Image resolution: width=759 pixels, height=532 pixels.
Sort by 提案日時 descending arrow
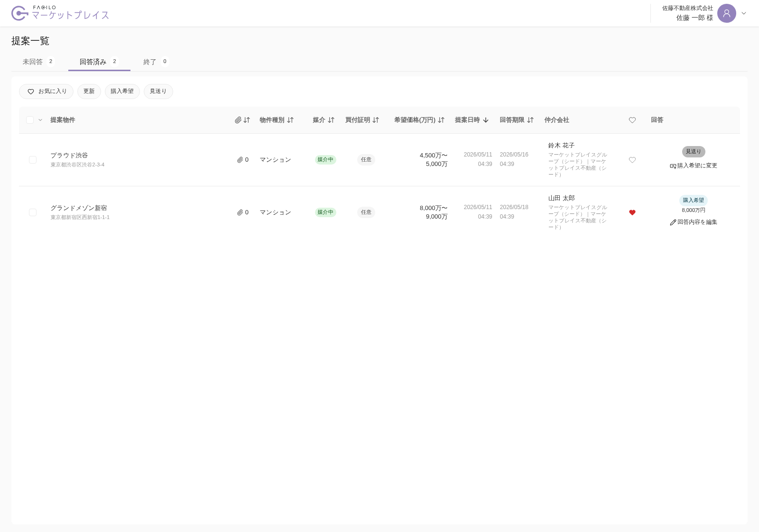coord(486,120)
